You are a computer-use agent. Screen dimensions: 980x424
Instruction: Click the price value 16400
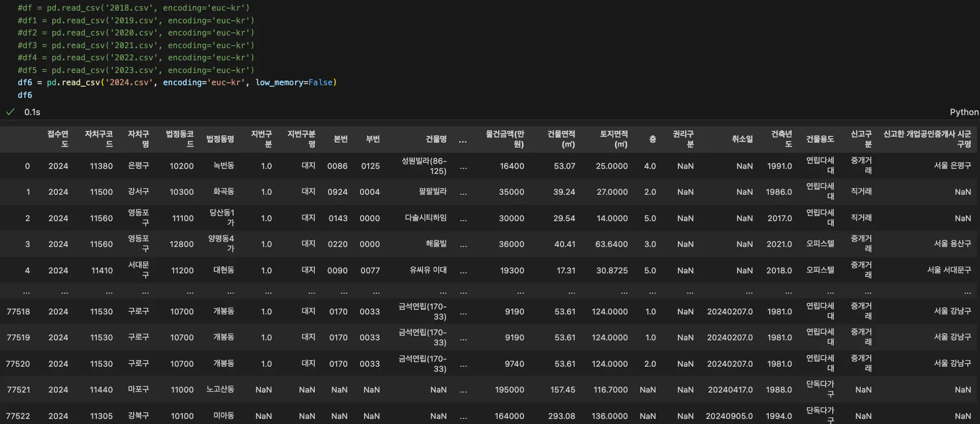(x=512, y=166)
